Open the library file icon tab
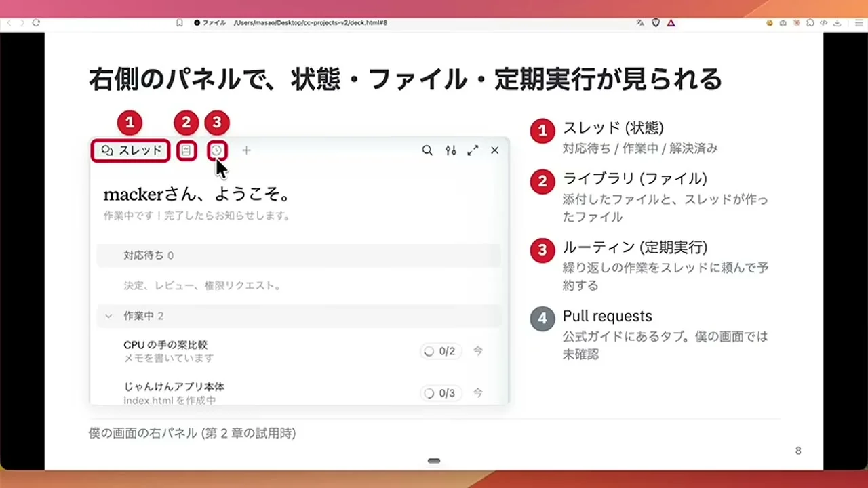 click(x=186, y=150)
